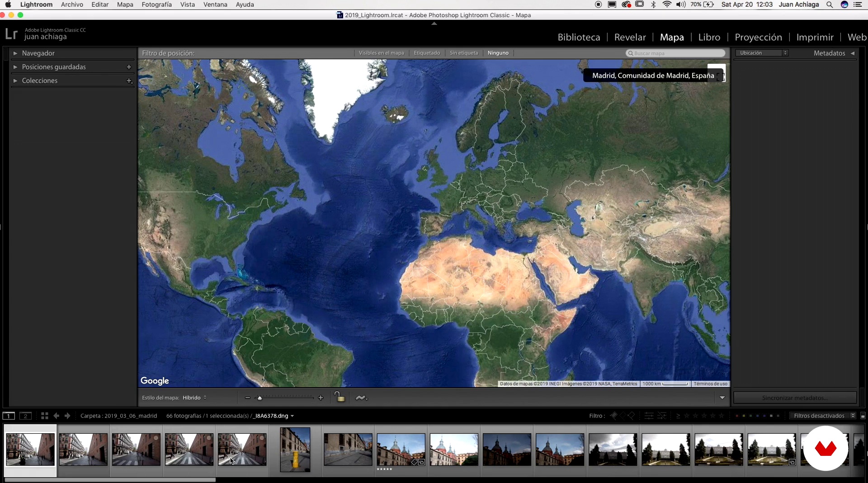Set filter rating to one star
This screenshot has height=483, width=868.
pyautogui.click(x=687, y=416)
